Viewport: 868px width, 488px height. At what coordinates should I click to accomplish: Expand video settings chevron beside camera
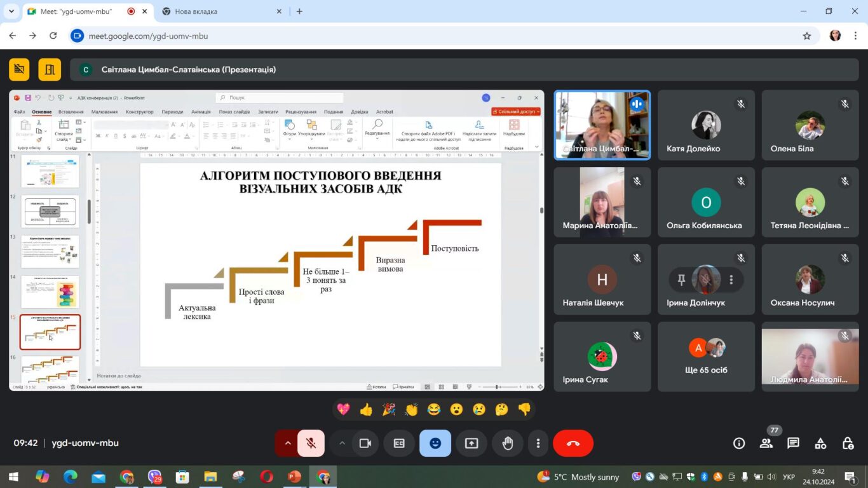pyautogui.click(x=342, y=444)
